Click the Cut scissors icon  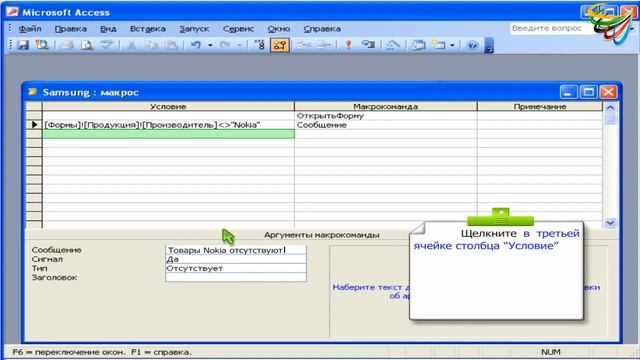coord(131,45)
